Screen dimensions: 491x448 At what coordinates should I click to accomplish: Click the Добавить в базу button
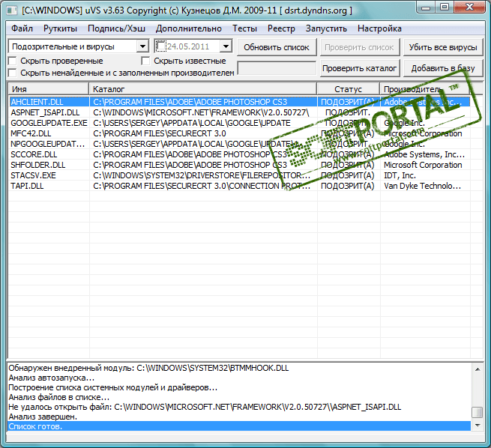[x=443, y=68]
